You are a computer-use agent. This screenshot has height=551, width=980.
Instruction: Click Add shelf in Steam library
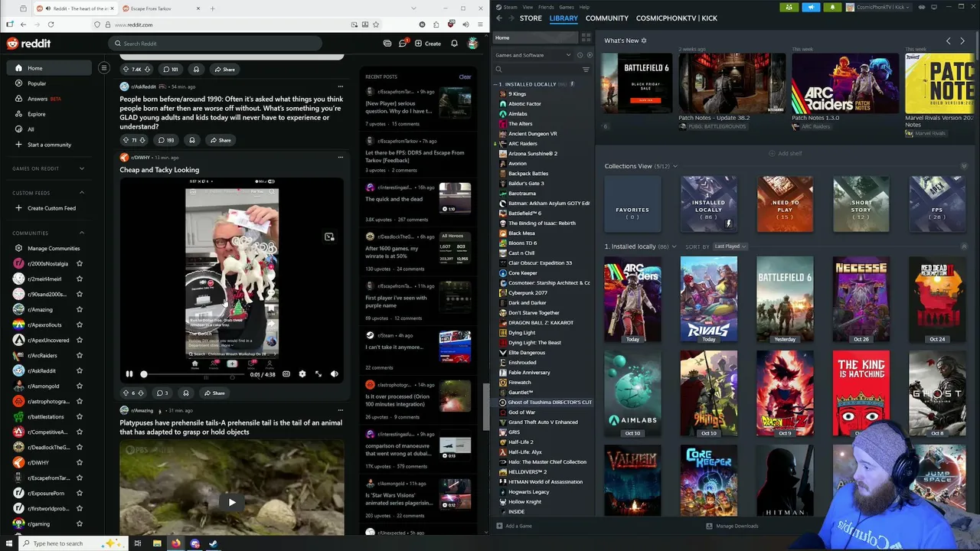coord(786,153)
